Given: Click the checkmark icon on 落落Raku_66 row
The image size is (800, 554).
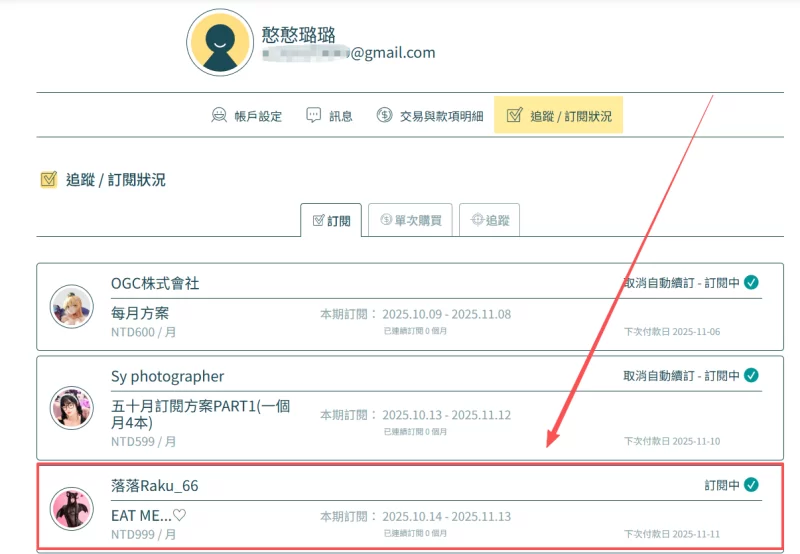Looking at the screenshot, I should 751,485.
